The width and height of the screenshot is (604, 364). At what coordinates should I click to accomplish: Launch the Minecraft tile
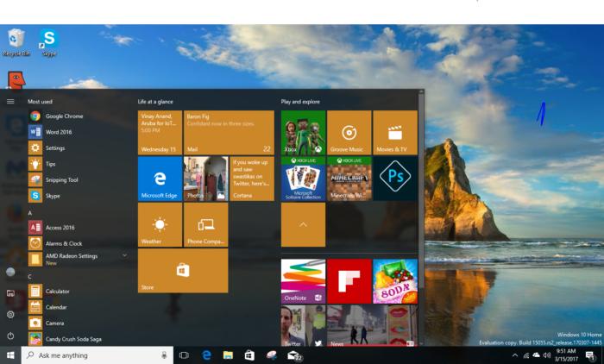click(x=349, y=179)
